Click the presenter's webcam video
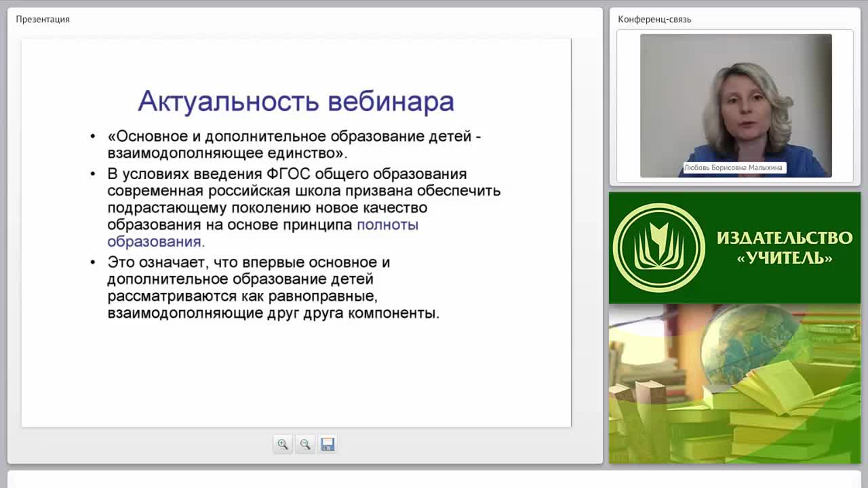The width and height of the screenshot is (868, 488). [736, 106]
